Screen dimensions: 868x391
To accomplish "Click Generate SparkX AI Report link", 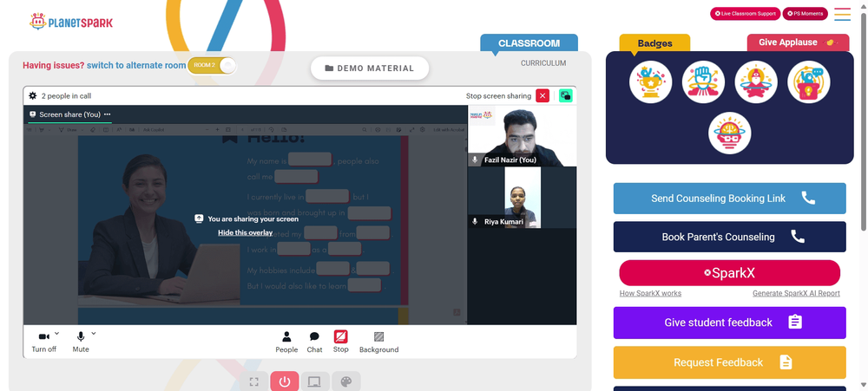I will pos(796,293).
